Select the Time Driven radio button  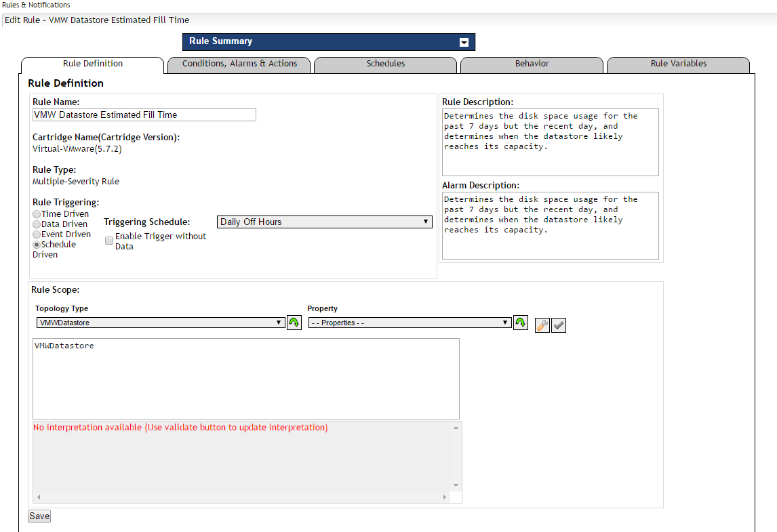click(37, 214)
